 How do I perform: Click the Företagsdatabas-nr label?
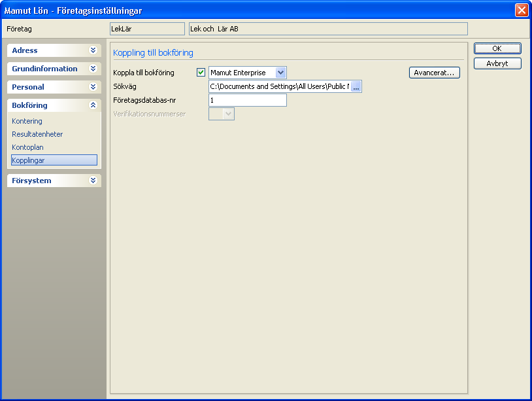144,101
